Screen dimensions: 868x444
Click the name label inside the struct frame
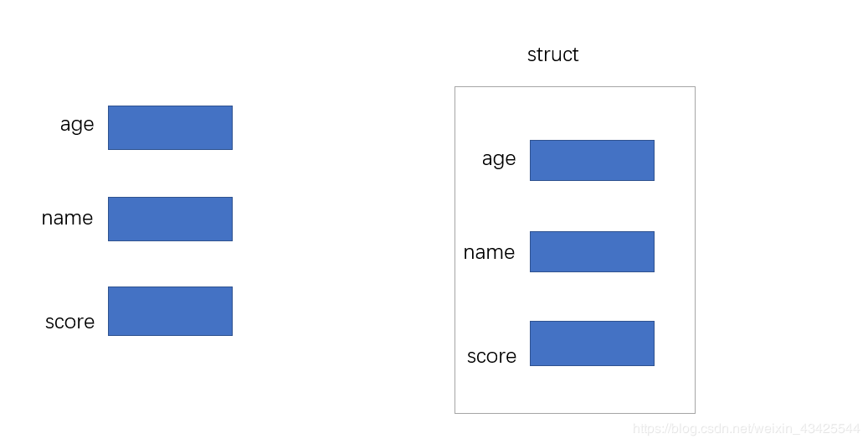point(489,252)
